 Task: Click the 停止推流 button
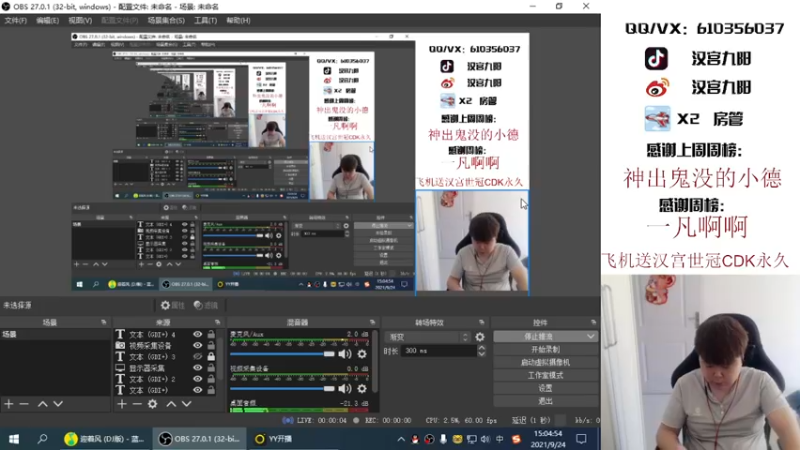tap(540, 337)
